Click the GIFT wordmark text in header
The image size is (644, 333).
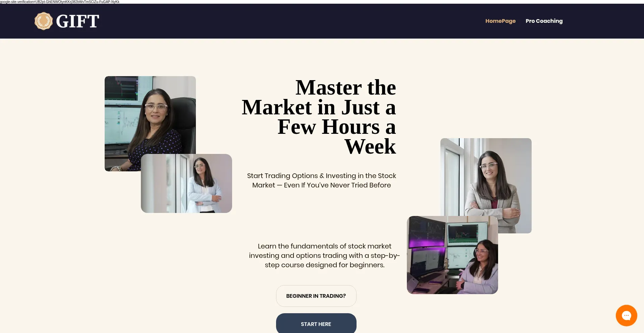77,21
